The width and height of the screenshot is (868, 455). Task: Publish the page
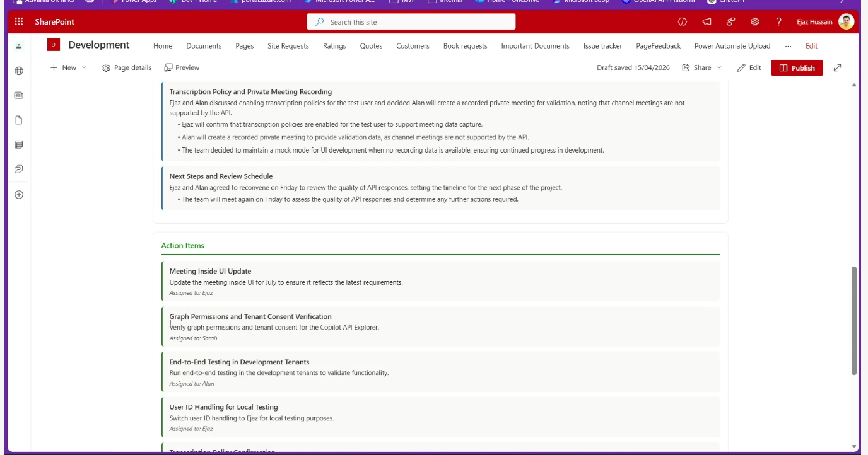(797, 68)
